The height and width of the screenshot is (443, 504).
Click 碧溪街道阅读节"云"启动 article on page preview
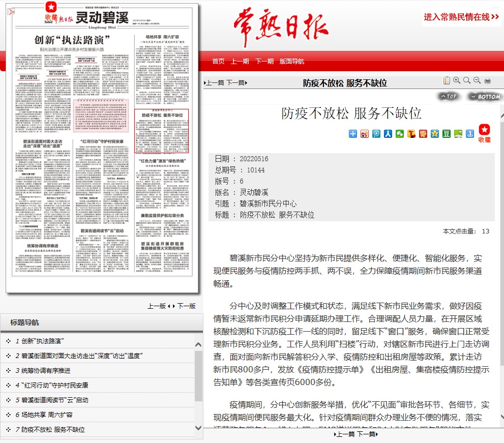pos(102,251)
